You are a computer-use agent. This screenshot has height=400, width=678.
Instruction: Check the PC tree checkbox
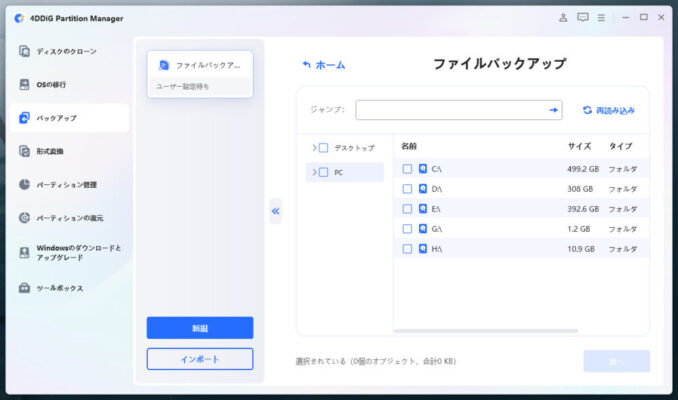pos(323,172)
